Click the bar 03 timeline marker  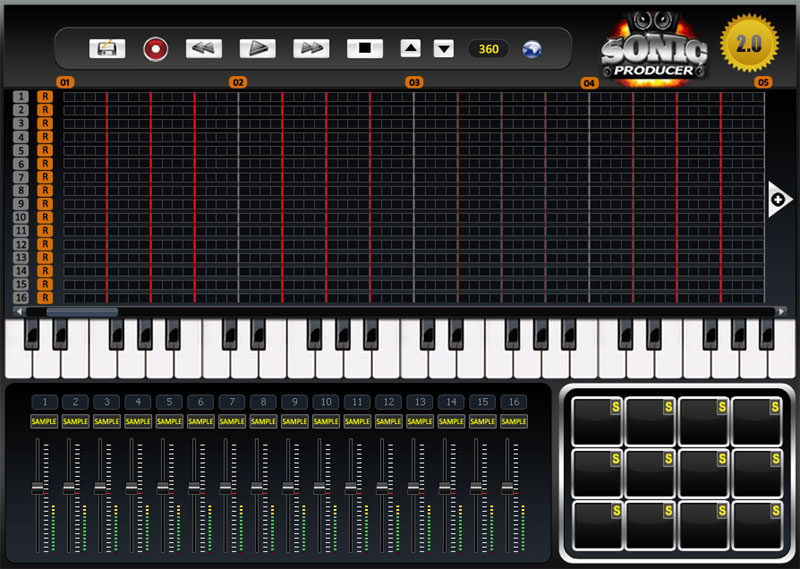pos(413,82)
